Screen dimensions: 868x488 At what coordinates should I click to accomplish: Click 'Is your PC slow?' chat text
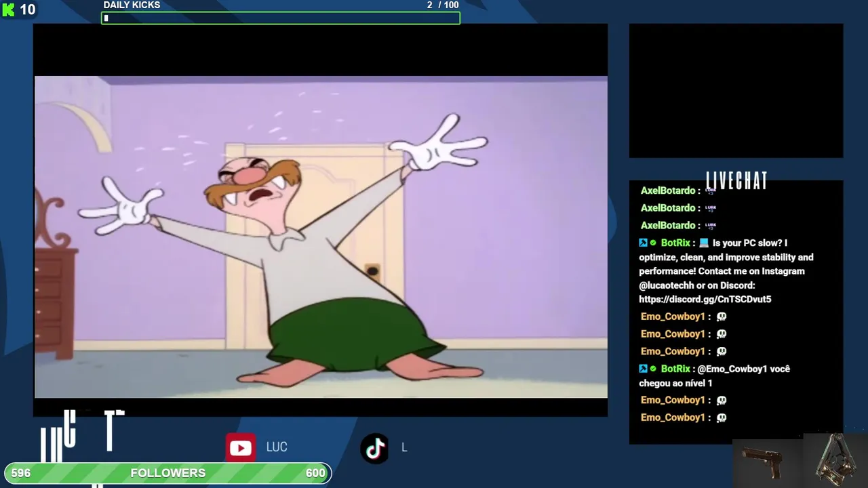point(749,243)
